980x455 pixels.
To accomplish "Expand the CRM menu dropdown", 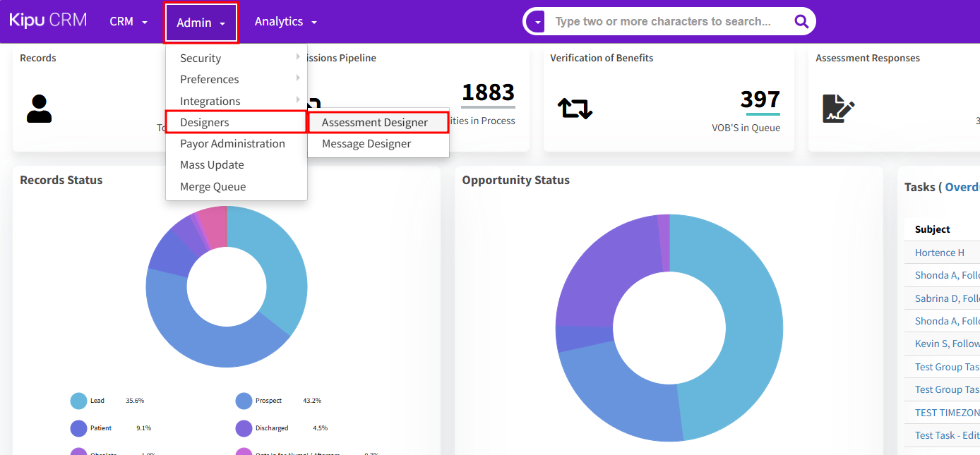I will [129, 22].
